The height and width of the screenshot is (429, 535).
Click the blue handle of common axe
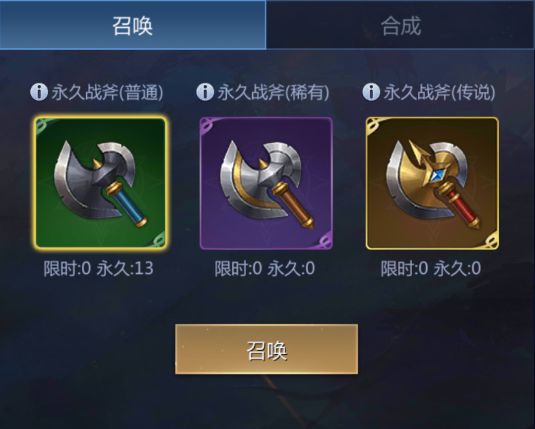130,206
